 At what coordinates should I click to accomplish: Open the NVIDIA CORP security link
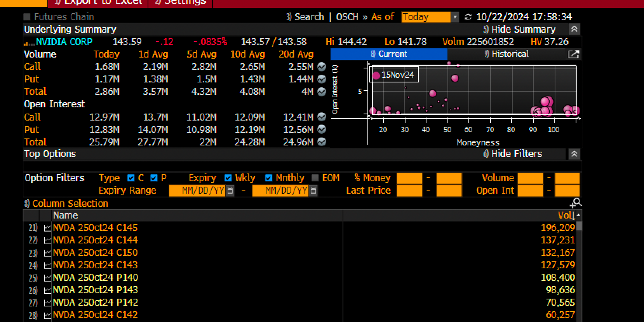click(64, 42)
